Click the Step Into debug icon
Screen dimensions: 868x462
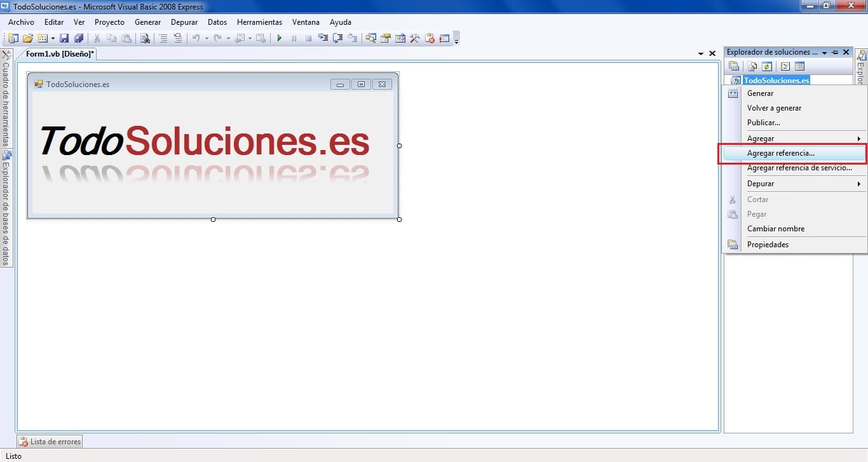tap(323, 38)
